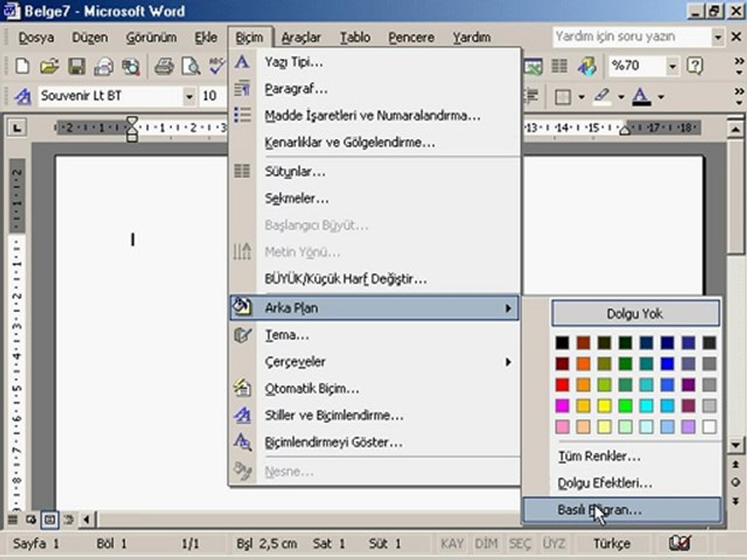
Task: Expand the Çerçeveler submenu
Action: tap(374, 362)
